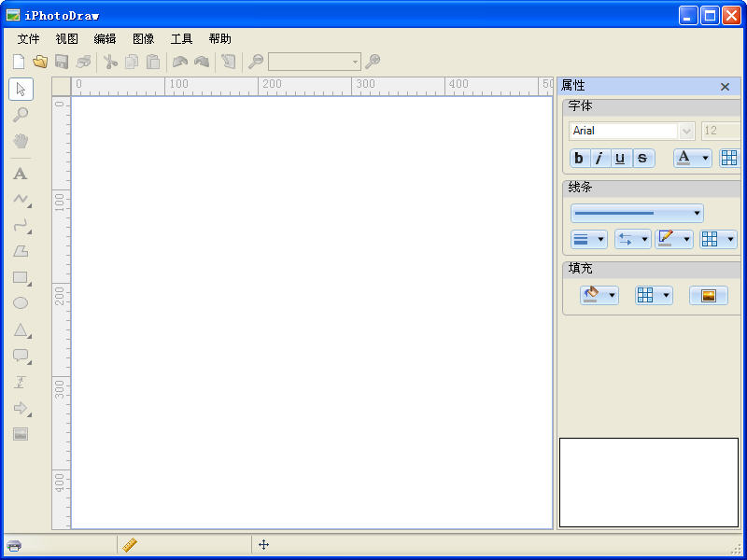This screenshot has height=560, width=747.
Task: Open the 文件 menu
Action: [x=29, y=39]
